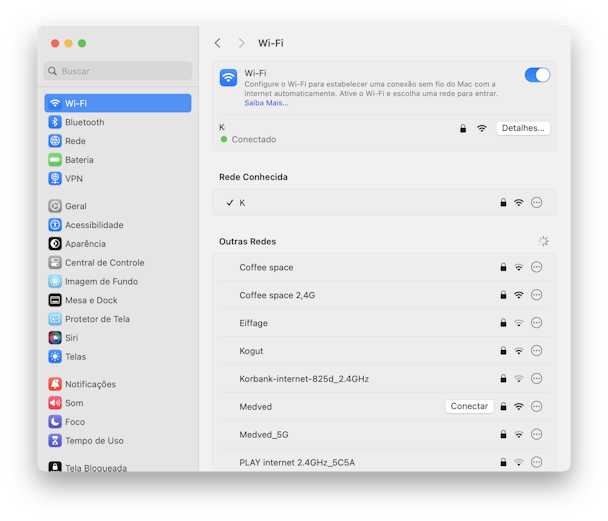
Task: Focus the Buscar search field
Action: tap(118, 71)
